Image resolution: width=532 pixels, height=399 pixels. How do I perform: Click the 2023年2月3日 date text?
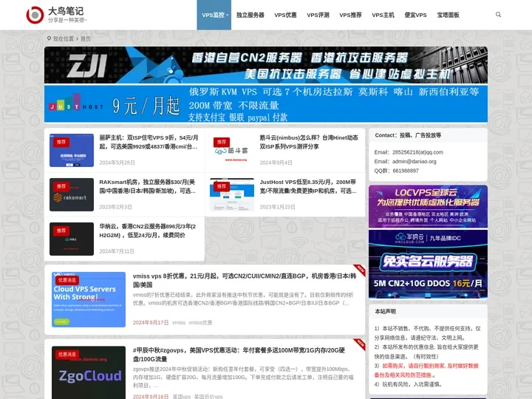115,207
